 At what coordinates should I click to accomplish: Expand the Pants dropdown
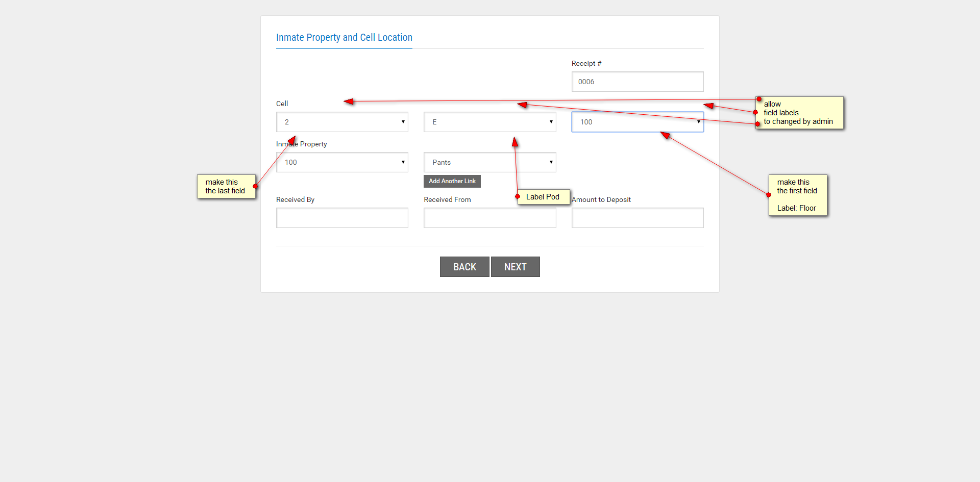click(x=489, y=162)
